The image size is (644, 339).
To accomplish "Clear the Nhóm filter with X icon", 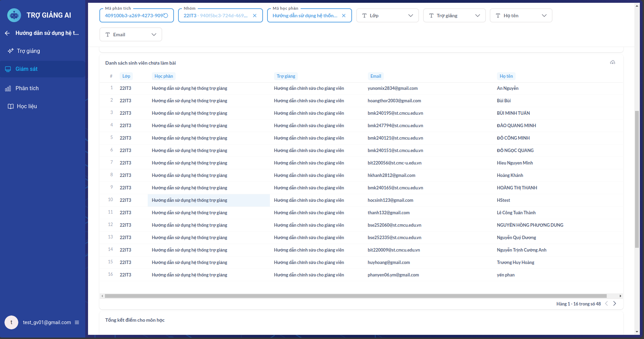I will coord(255,16).
